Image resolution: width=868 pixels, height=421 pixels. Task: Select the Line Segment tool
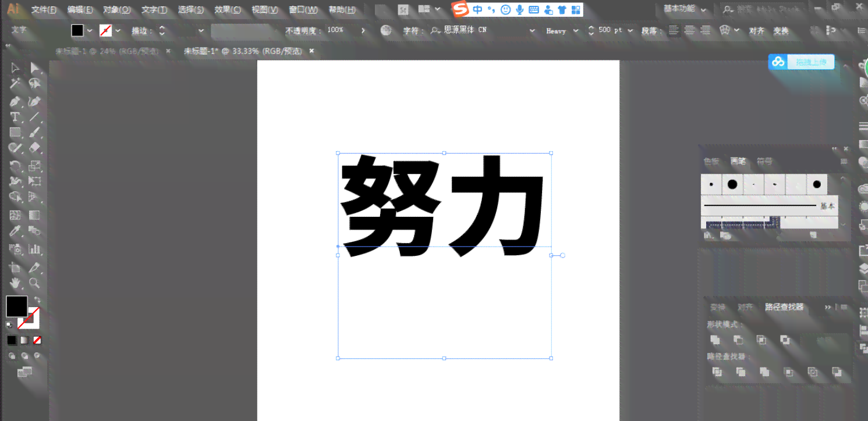point(36,117)
